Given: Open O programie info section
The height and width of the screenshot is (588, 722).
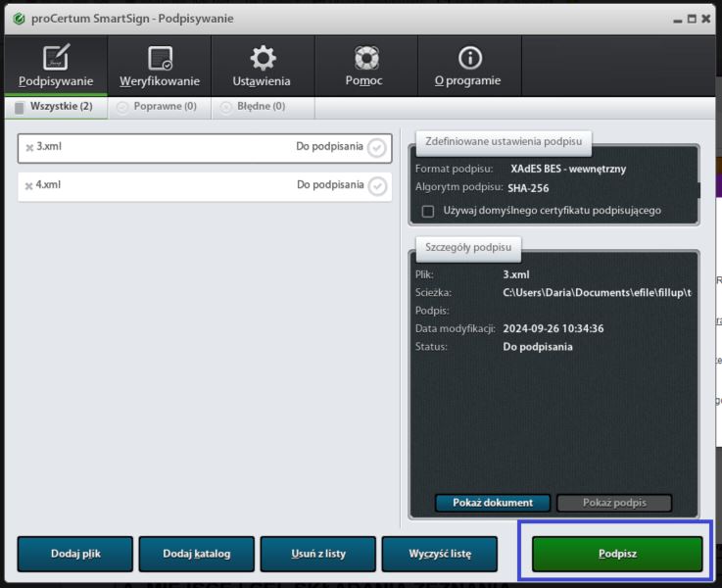Looking at the screenshot, I should click(469, 66).
